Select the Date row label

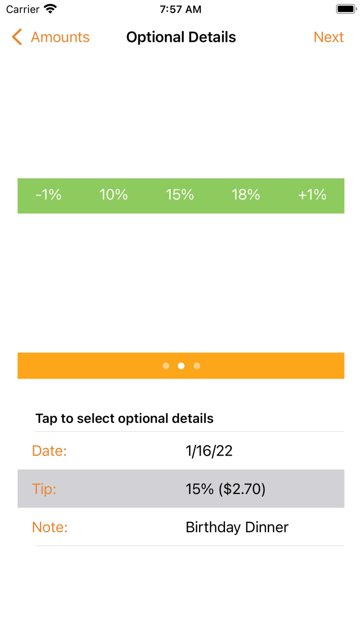[x=50, y=451]
